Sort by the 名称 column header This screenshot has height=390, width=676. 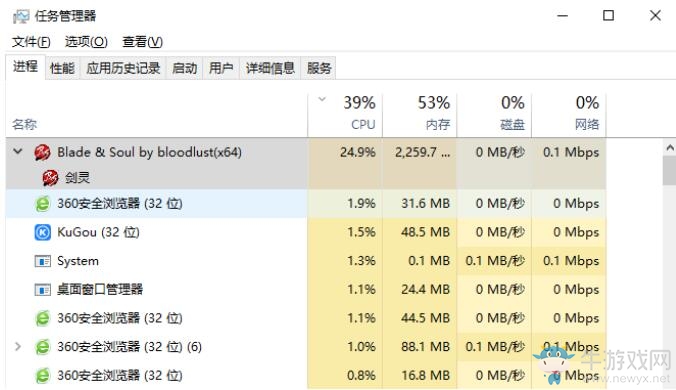(x=156, y=115)
